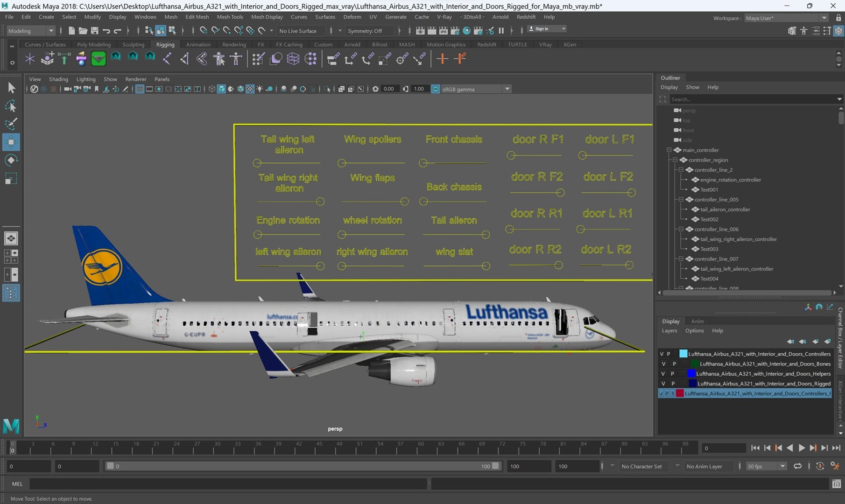Select the Move tool in toolbox
The image size is (845, 504).
coord(11,142)
